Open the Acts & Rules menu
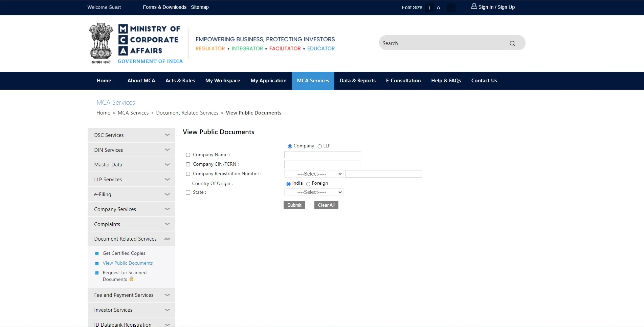644x327 pixels. [x=180, y=81]
